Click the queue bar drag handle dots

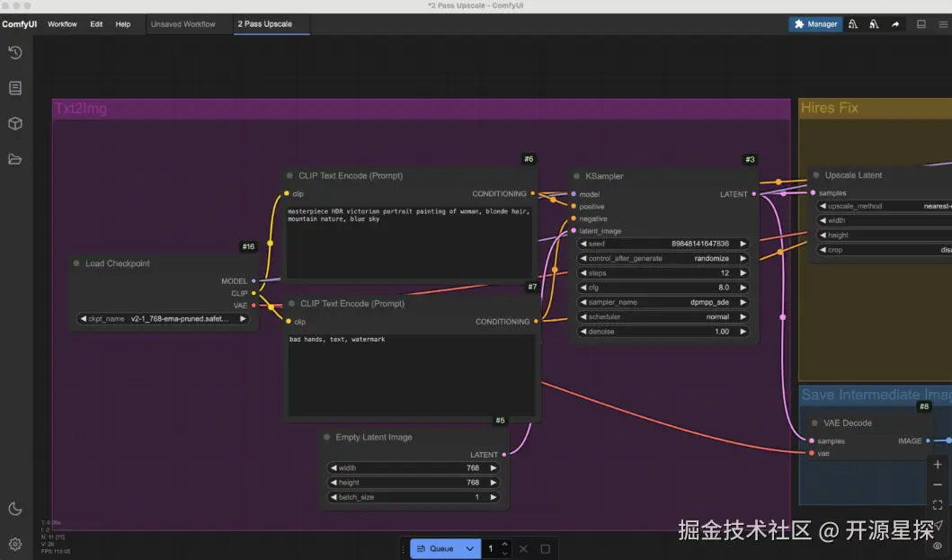[x=403, y=549]
